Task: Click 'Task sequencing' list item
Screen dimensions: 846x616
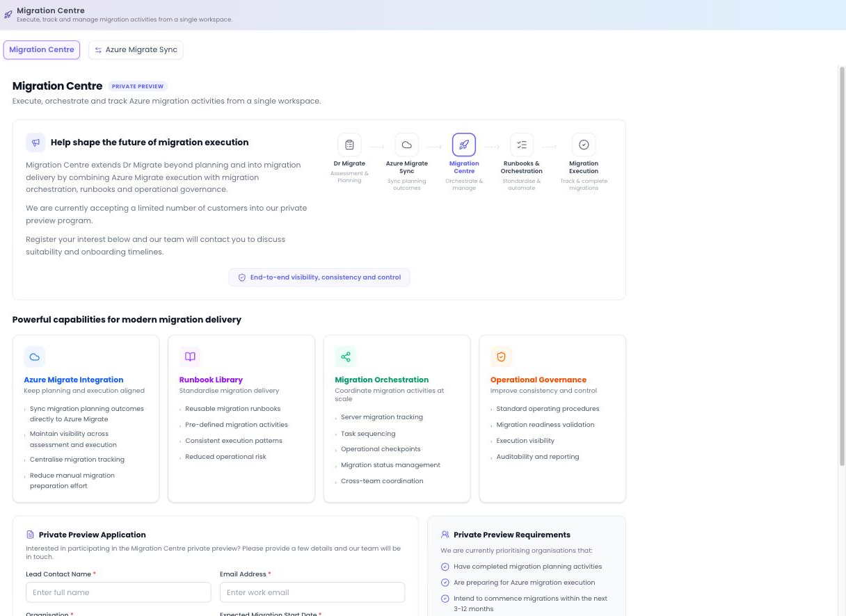Action: coord(368,433)
